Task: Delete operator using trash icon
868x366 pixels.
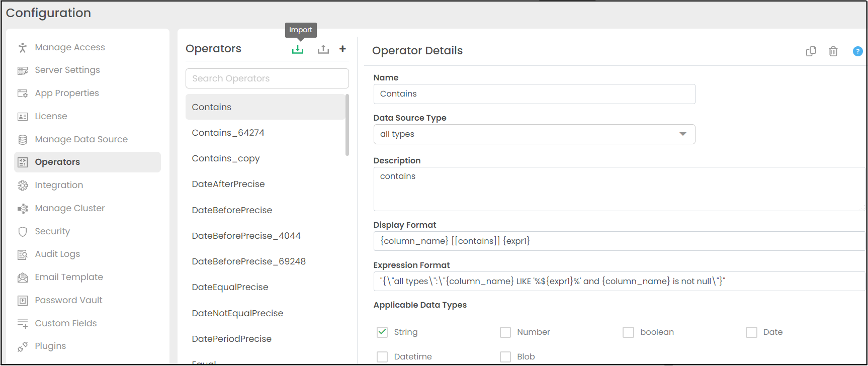Action: [x=833, y=51]
